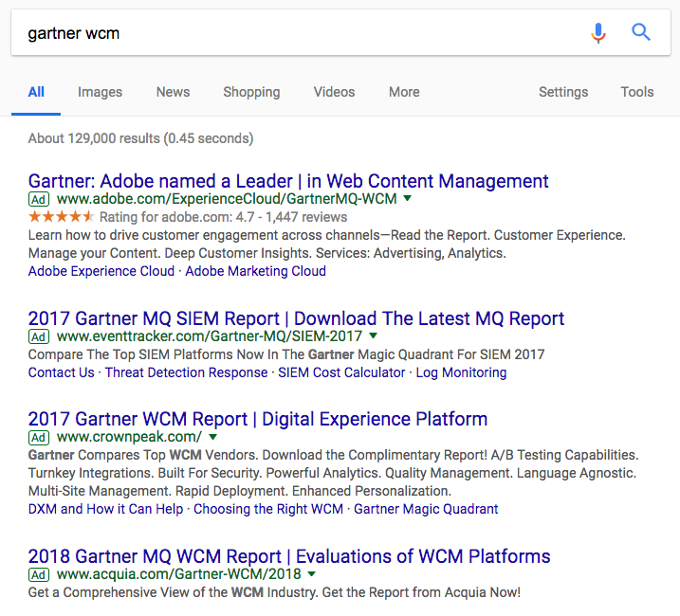Switch to the News tab

(173, 92)
